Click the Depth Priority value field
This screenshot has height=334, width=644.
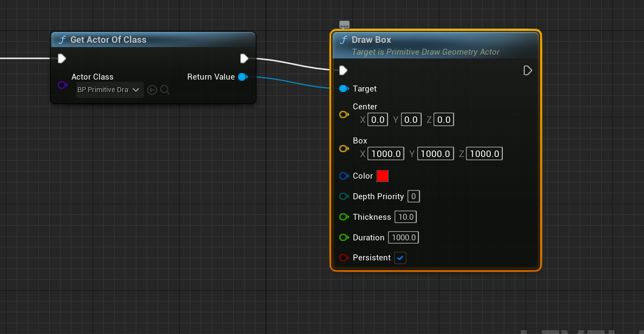pyautogui.click(x=413, y=196)
